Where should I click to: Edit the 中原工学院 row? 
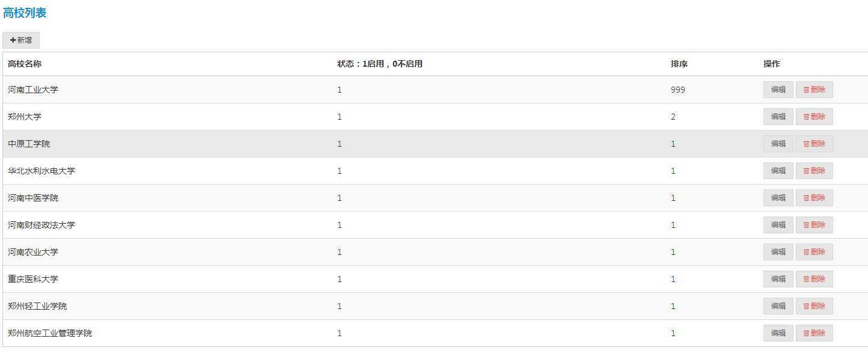(x=778, y=144)
